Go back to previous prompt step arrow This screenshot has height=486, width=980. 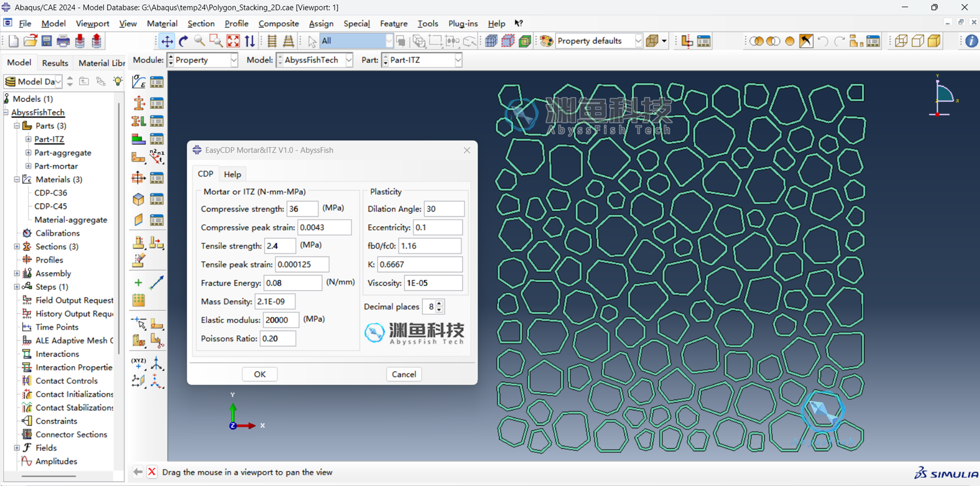[138, 472]
